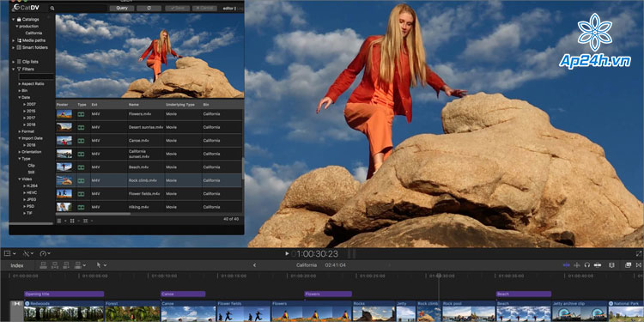Select the 2007 date filter
The width and height of the screenshot is (644, 322).
pyautogui.click(x=31, y=104)
